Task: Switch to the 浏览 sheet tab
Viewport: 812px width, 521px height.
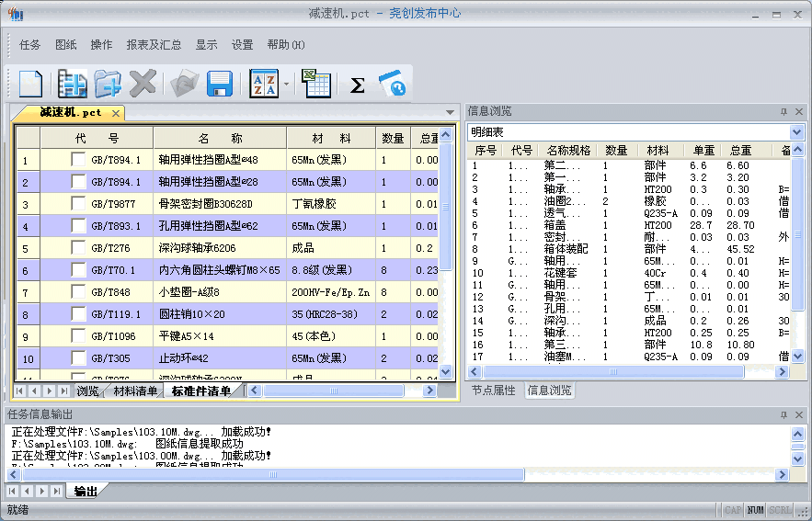Action: [87, 391]
